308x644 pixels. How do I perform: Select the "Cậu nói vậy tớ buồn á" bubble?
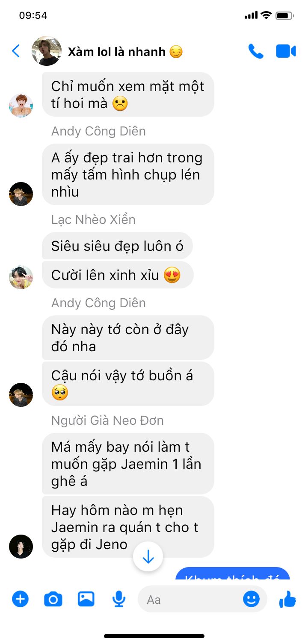point(128,384)
